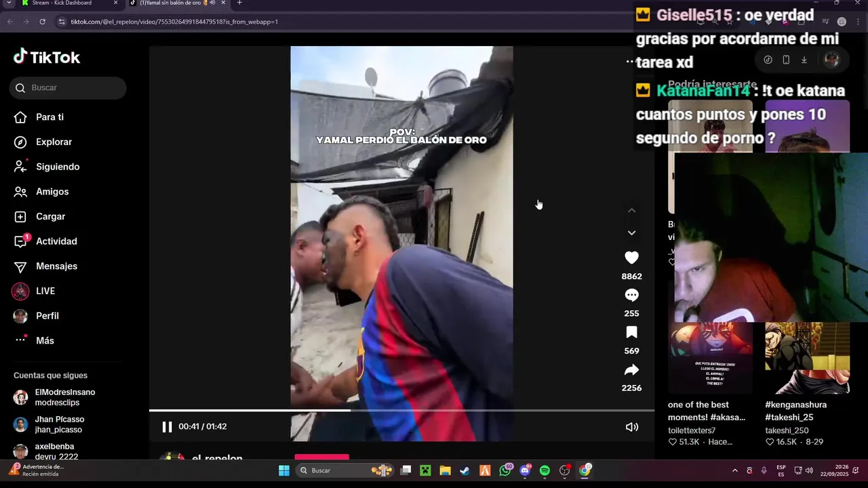Close the Kick Dashboard tab
This screenshot has height=488, width=868.
point(115,3)
